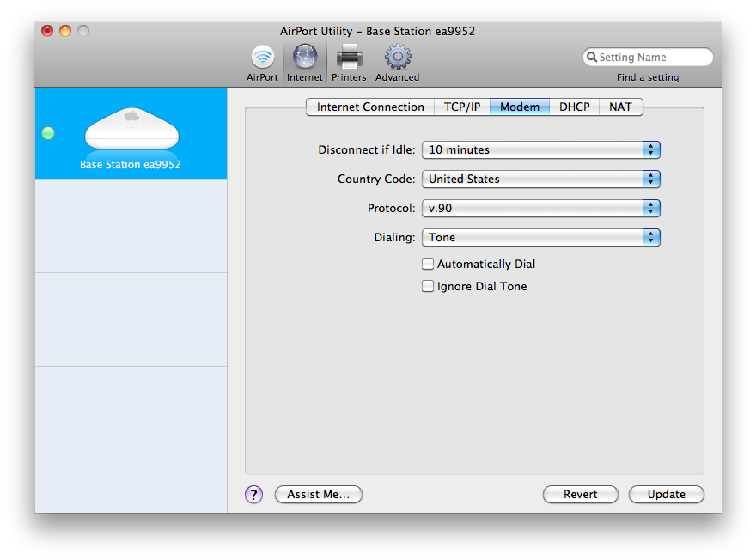Switch to Internet Connection tab
The image size is (756, 560).
(370, 107)
